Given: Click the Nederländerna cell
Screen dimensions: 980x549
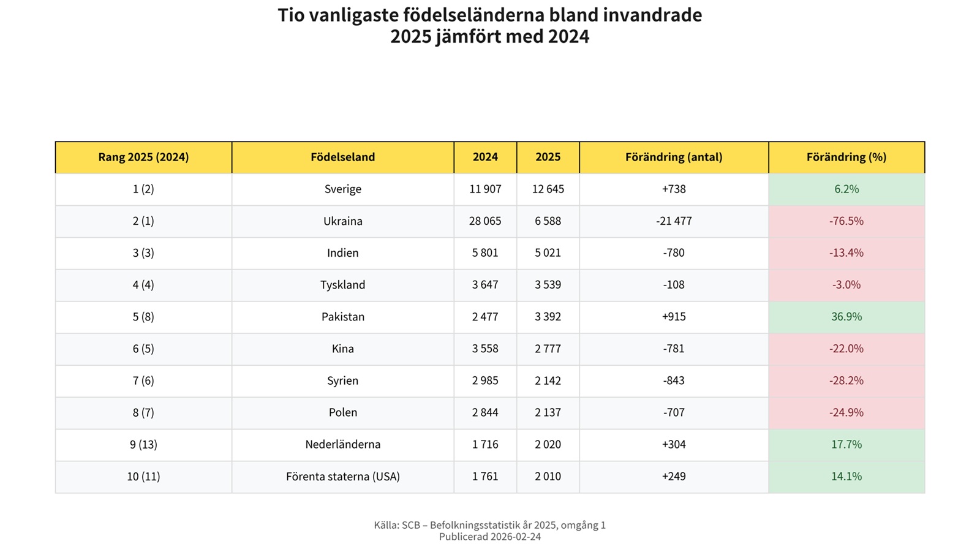Looking at the screenshot, I should pos(342,444).
